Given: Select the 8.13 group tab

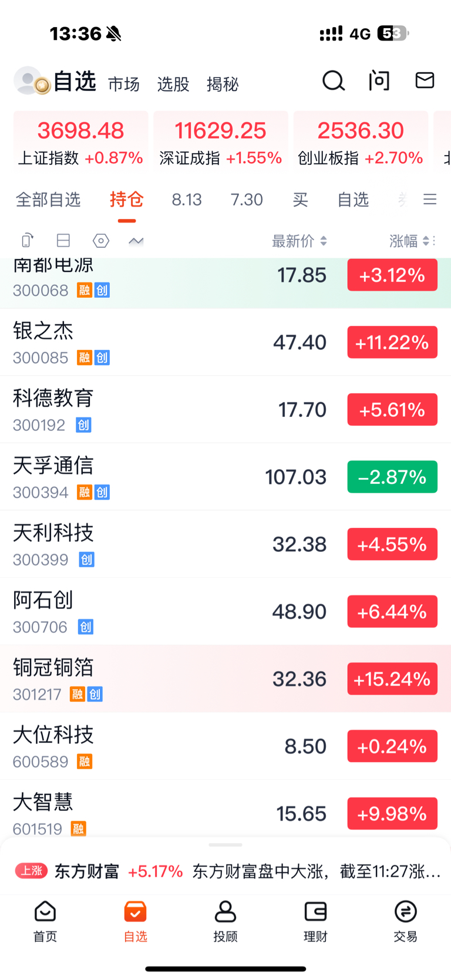Looking at the screenshot, I should click(x=187, y=200).
